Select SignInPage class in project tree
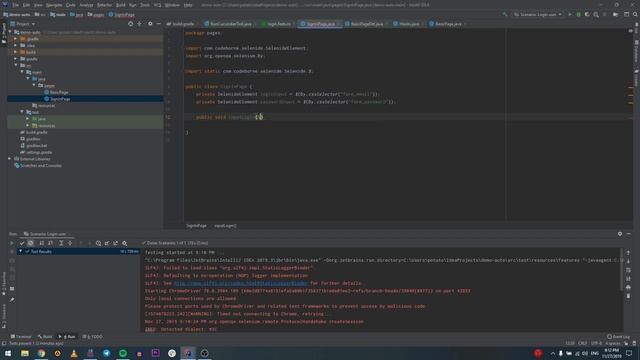640x360 pixels. point(57,99)
